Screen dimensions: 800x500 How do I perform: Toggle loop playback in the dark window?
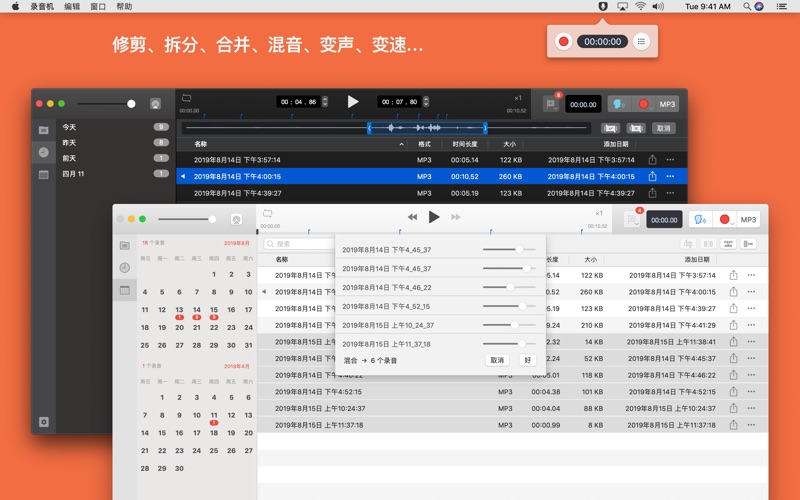click(x=187, y=98)
